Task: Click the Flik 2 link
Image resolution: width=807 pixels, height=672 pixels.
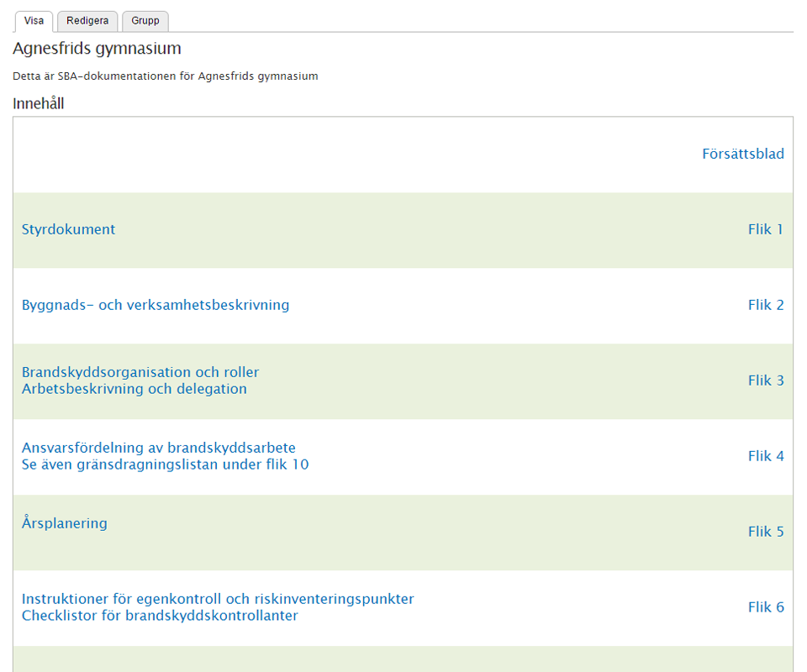Action: pyautogui.click(x=765, y=305)
